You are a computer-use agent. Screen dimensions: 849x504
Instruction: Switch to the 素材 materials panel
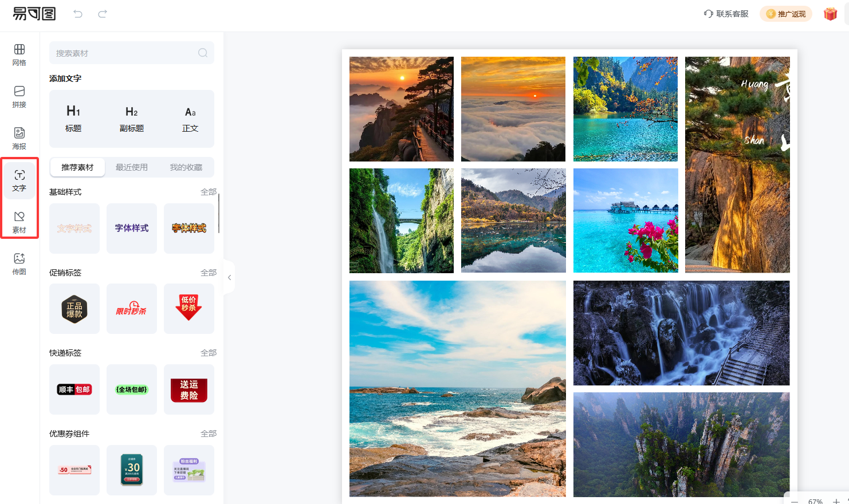19,222
